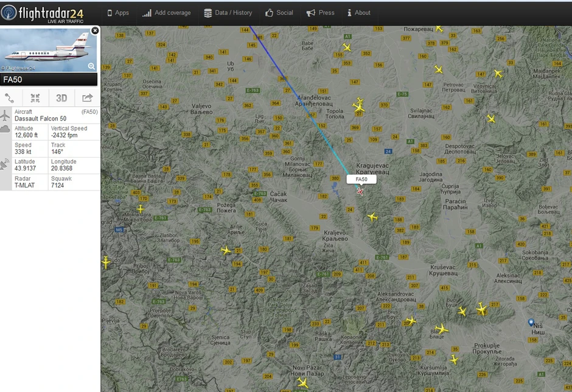Open the 3D view of the flight
Image resolution: width=572 pixels, height=392 pixels.
click(x=60, y=97)
